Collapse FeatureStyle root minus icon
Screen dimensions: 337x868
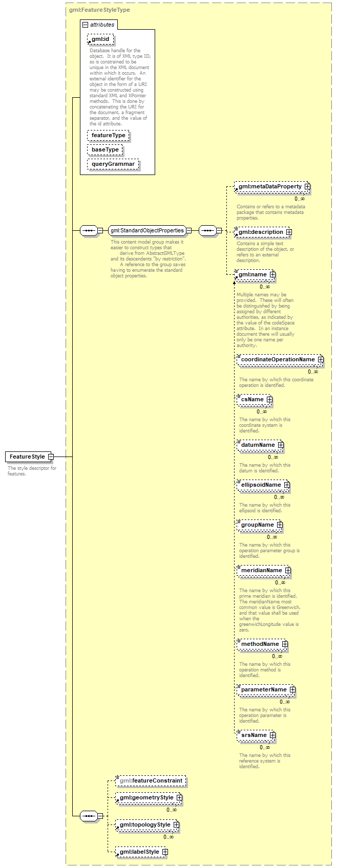(51, 457)
